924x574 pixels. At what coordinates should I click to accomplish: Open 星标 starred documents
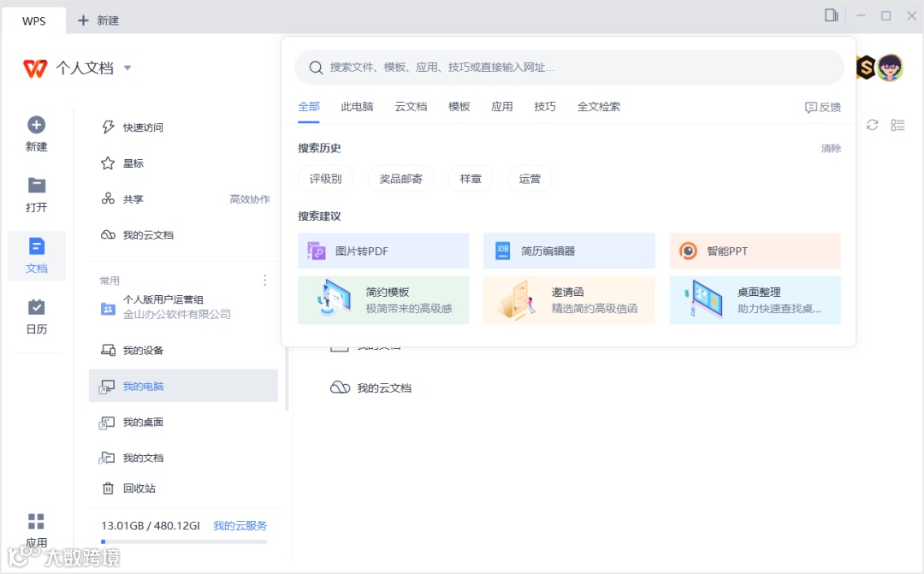click(x=183, y=163)
